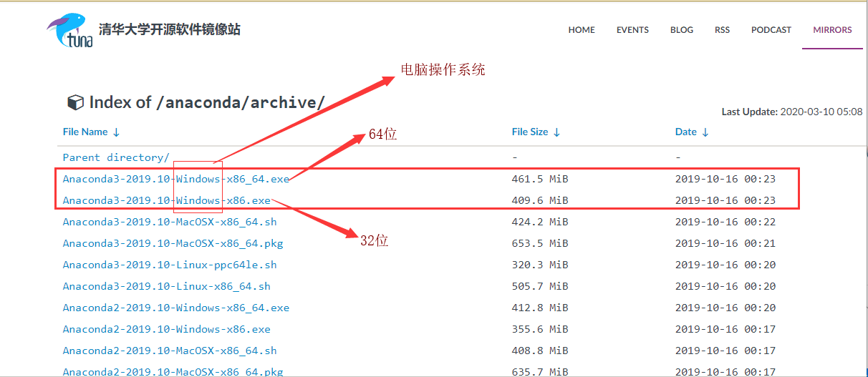The image size is (868, 377).
Task: Download Anaconda3-2019.10-Linux-x86_64.sh
Action: [x=167, y=286]
